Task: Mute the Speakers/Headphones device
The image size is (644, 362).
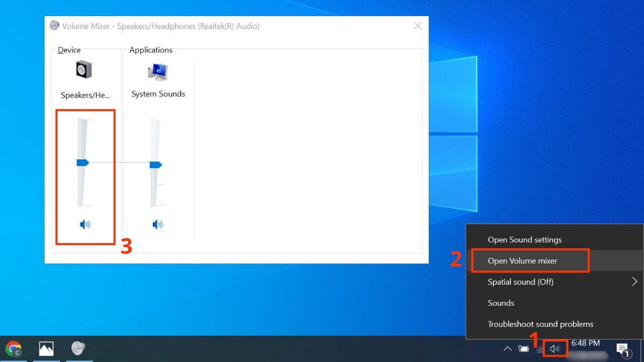Action: coord(85,224)
